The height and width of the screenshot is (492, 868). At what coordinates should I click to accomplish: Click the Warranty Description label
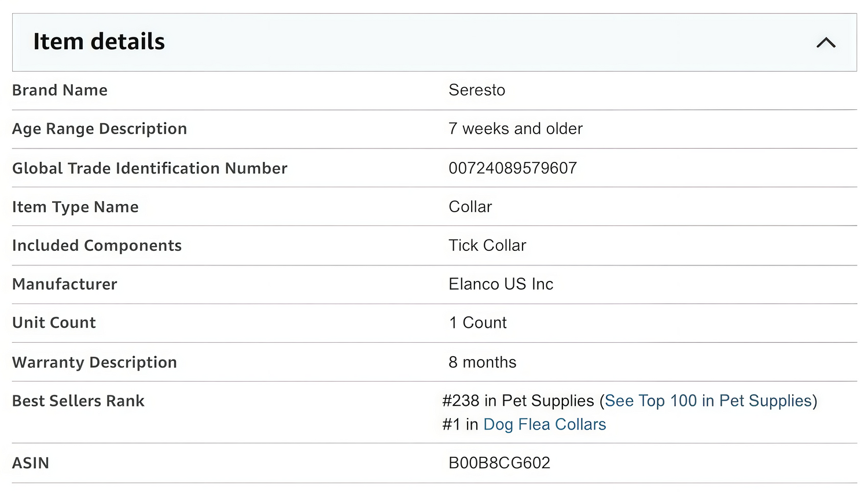pyautogui.click(x=94, y=362)
